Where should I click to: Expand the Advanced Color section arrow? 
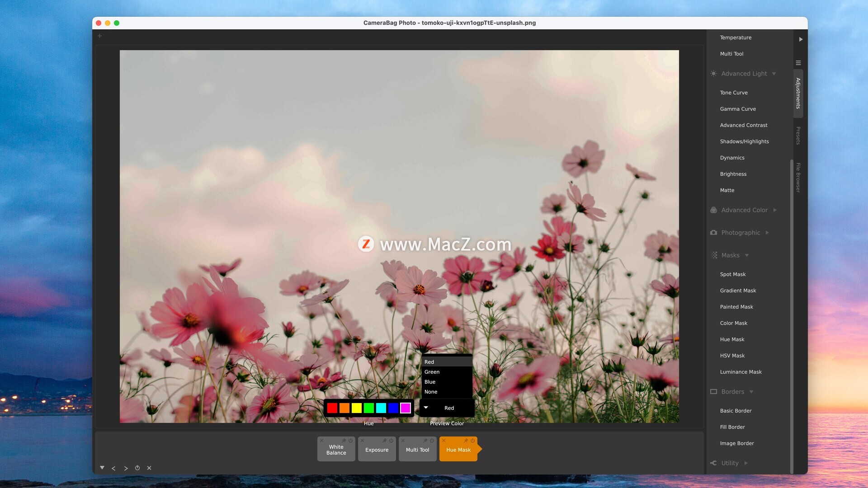tap(775, 210)
